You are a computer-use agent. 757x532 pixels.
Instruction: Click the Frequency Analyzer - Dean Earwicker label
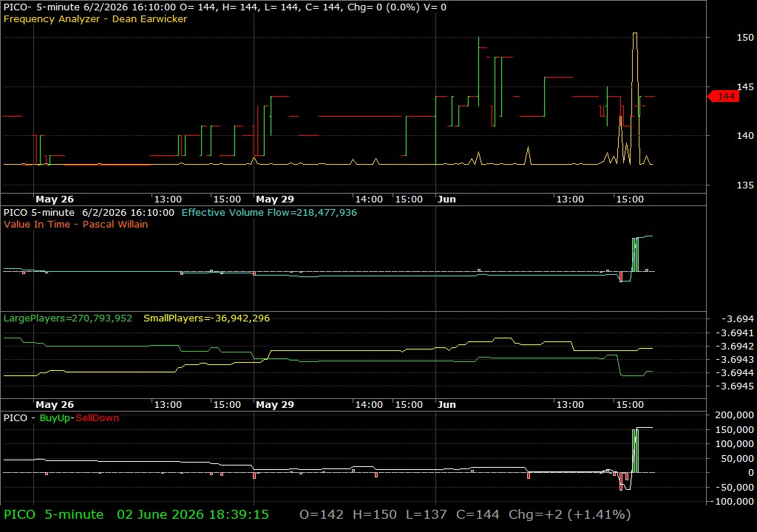95,18
